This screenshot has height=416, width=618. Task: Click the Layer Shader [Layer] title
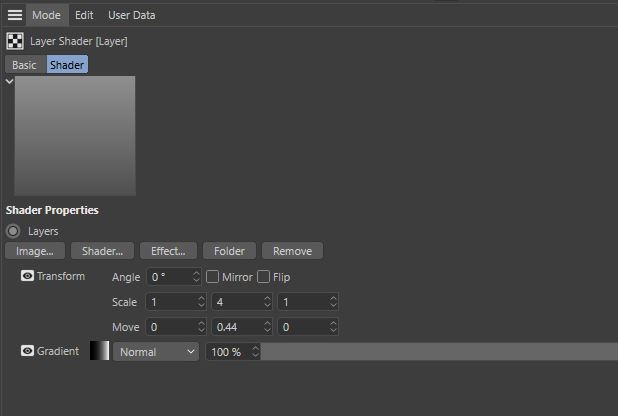point(79,41)
